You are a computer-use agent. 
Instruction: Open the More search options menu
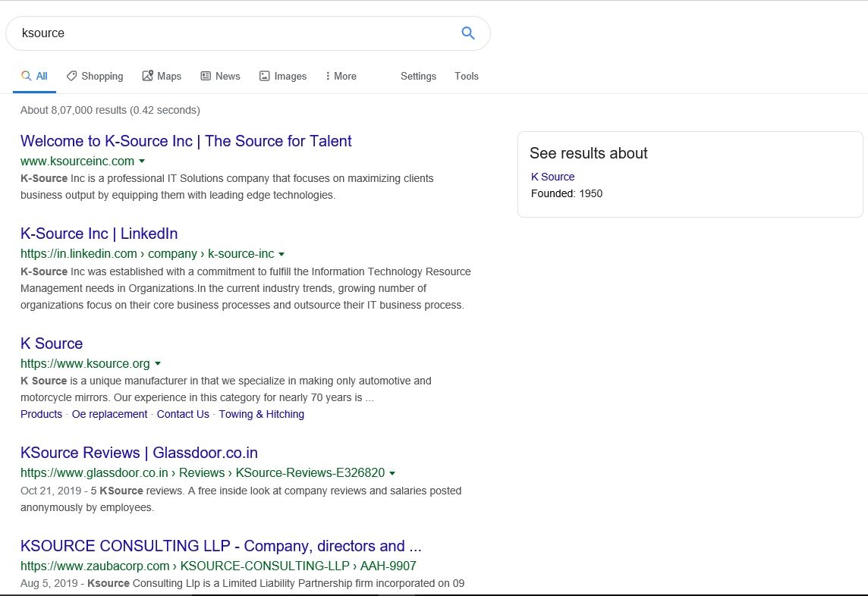(341, 77)
